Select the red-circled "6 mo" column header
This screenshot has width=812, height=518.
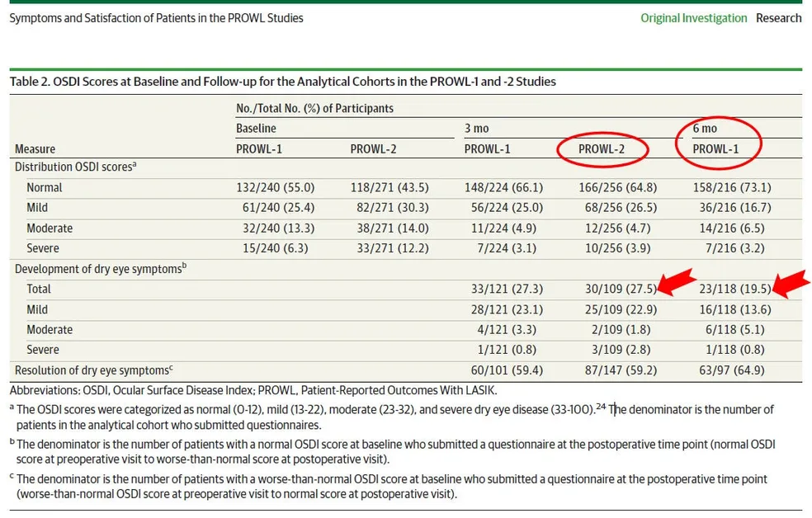[705, 129]
